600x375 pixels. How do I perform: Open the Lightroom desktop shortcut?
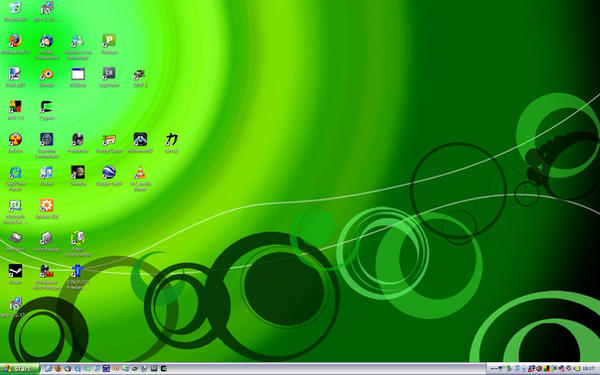point(109,74)
